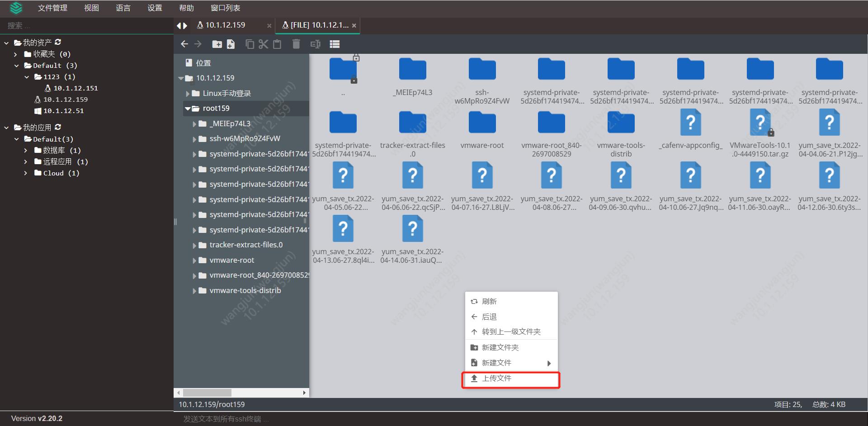The image size is (868, 426).
Task: Click the back navigation arrow in the file toolbar
Action: [184, 44]
